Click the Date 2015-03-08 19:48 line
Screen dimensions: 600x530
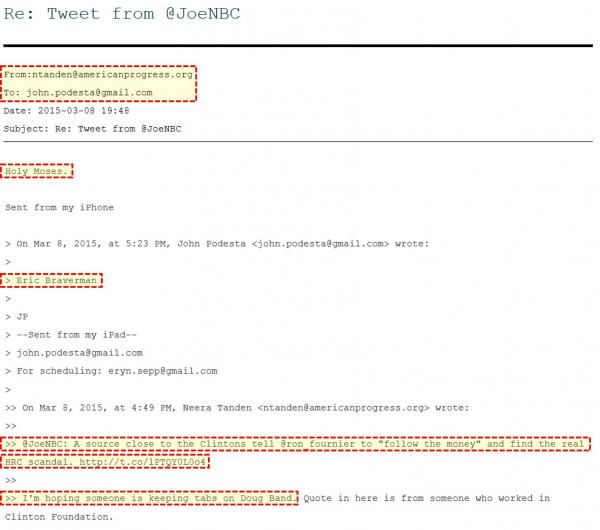tap(66, 111)
